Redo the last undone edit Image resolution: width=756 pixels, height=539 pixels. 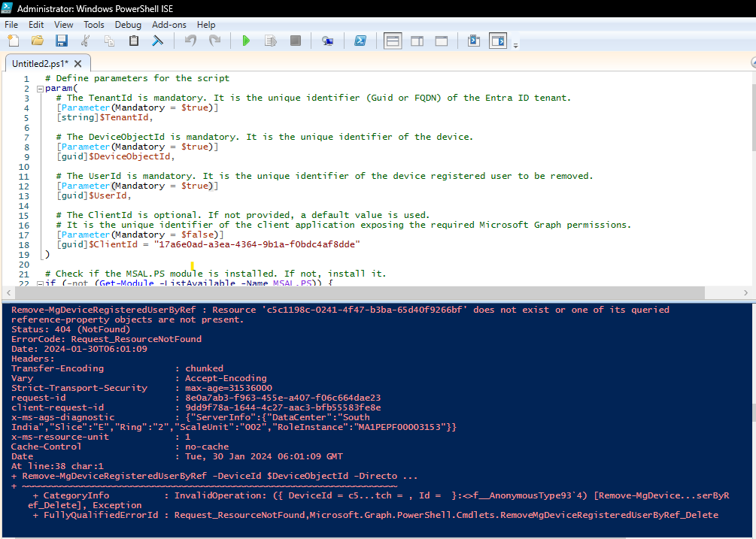pos(214,41)
